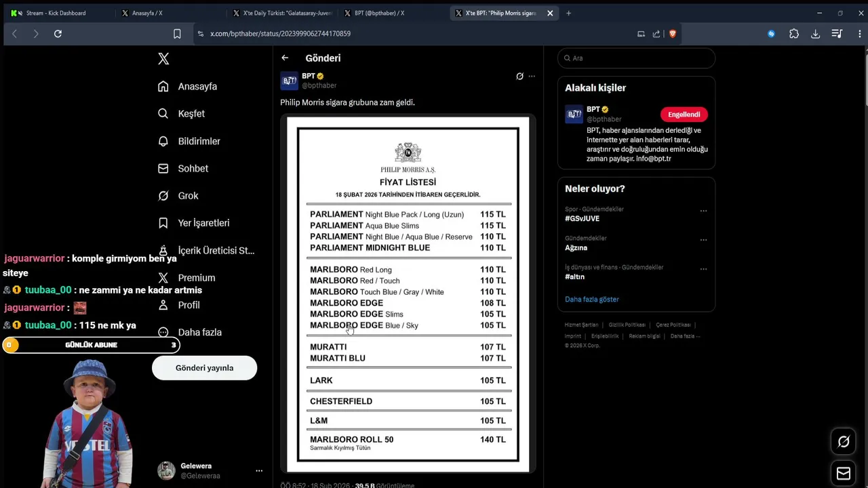868x488 pixels.
Task: Open Brave Shields lion icon
Action: click(673, 34)
